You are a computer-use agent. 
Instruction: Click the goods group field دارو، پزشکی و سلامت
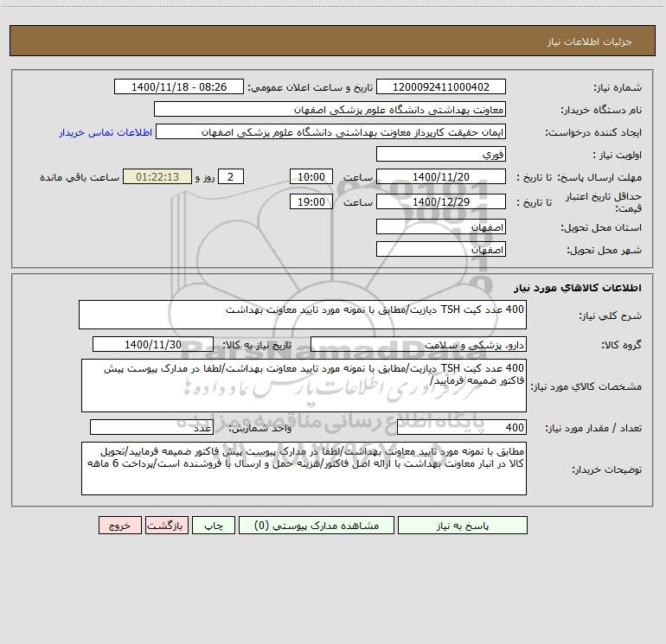point(419,344)
